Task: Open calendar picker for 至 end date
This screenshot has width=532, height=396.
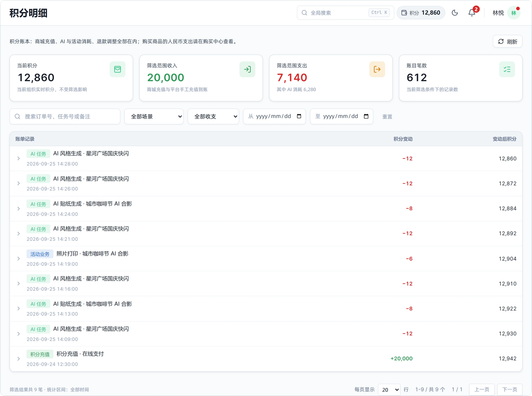Action: coord(366,116)
